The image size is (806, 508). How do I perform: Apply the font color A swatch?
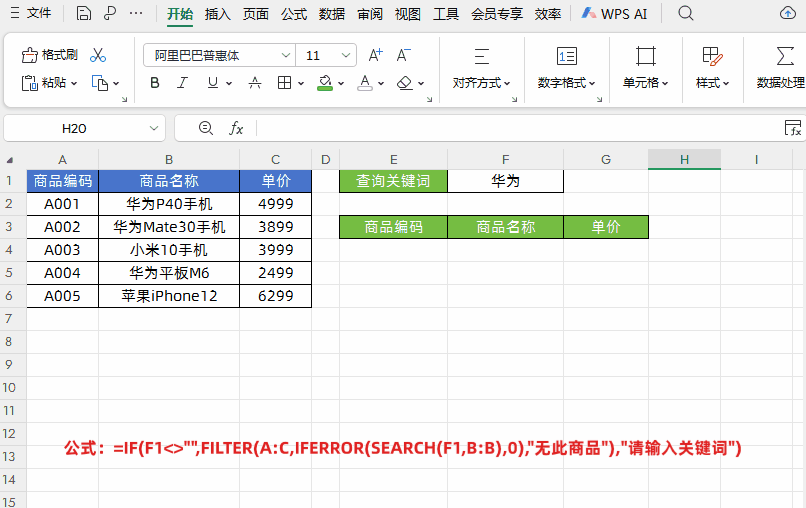tap(365, 83)
